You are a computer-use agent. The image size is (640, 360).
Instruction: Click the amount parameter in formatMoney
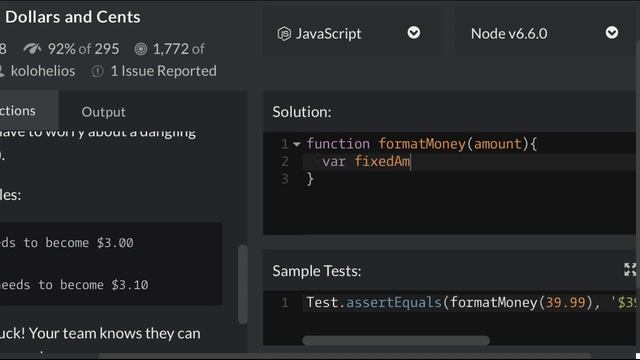click(498, 144)
